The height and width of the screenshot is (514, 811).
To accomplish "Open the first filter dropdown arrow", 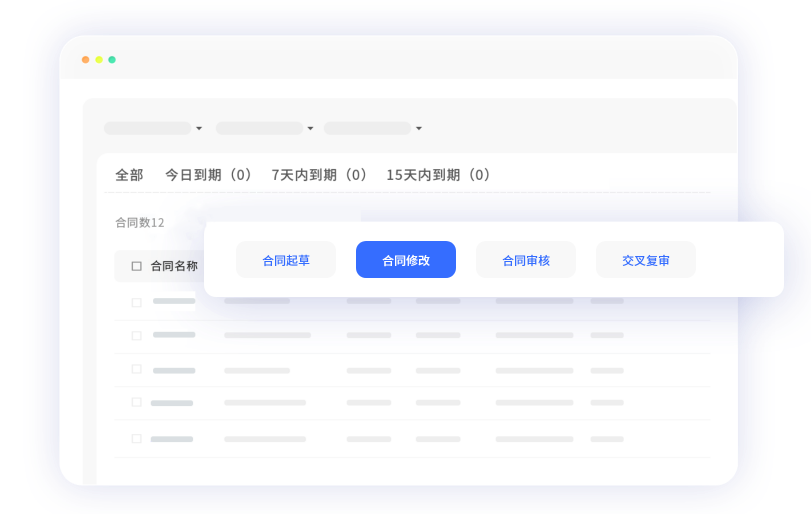I will [x=199, y=129].
